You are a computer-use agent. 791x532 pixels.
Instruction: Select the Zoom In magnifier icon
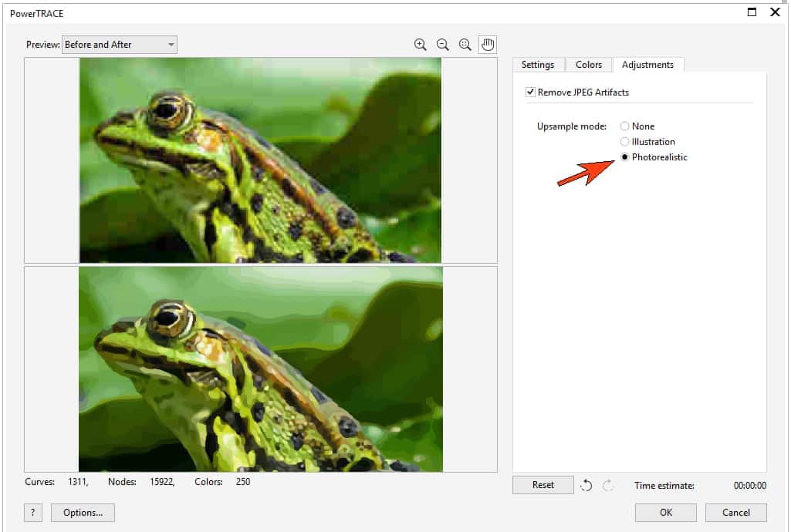(421, 44)
